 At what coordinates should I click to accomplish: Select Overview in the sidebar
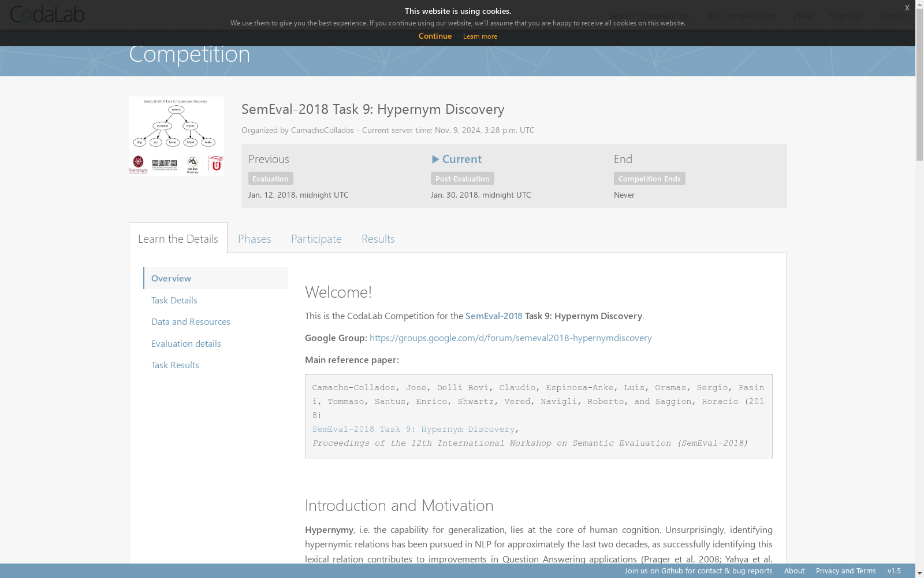pyautogui.click(x=215, y=278)
